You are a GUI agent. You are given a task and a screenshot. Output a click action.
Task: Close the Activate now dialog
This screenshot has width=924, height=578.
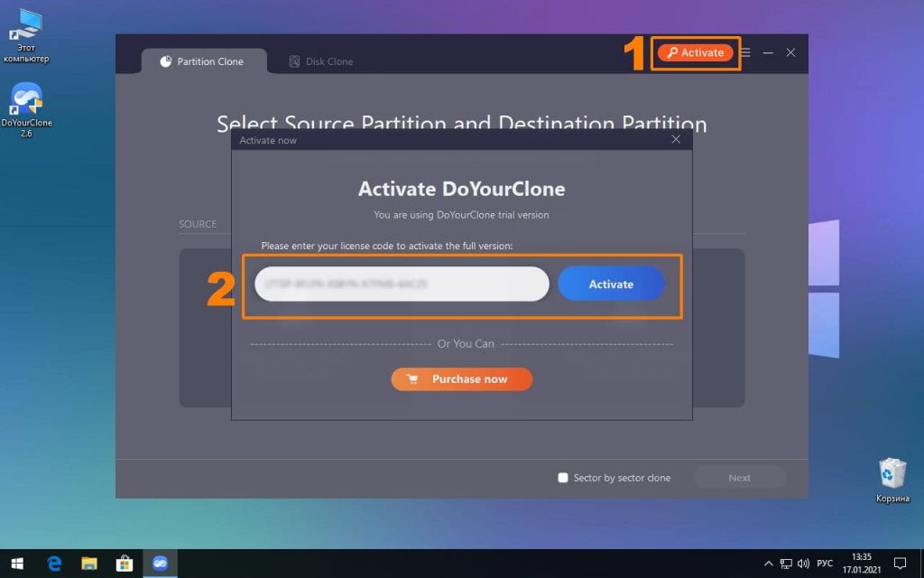676,140
